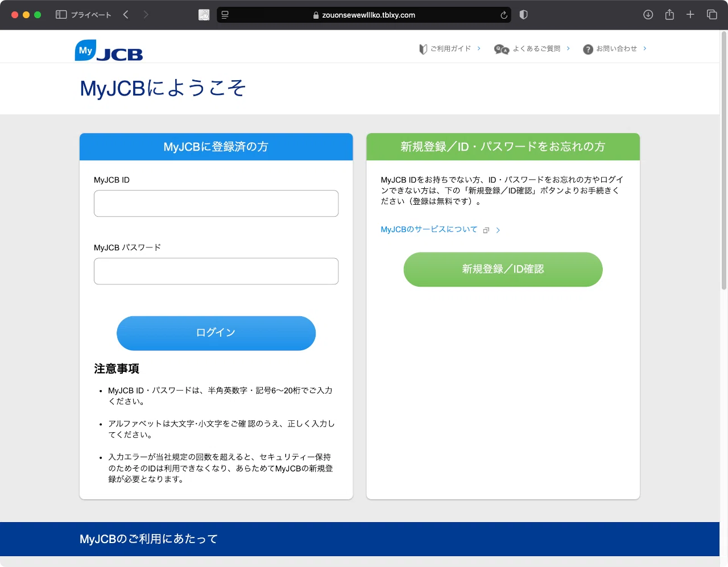Click the question mark お問い合わせ icon

pyautogui.click(x=588, y=49)
